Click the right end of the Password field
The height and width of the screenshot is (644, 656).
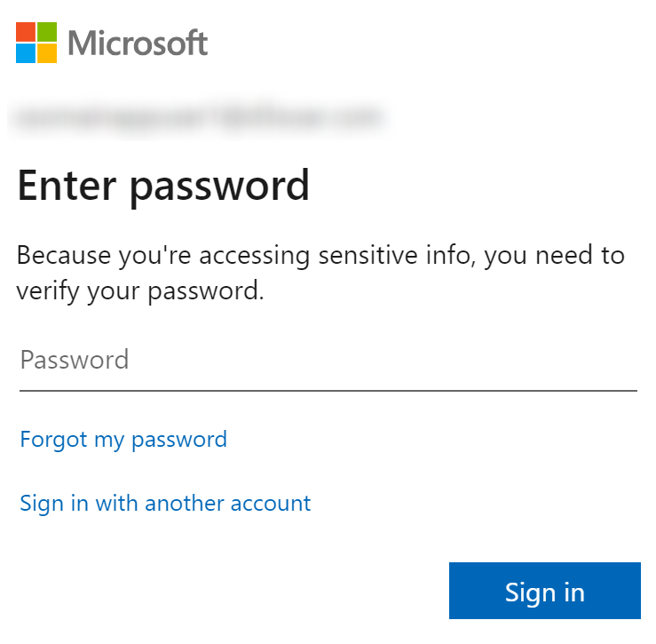pos(621,360)
